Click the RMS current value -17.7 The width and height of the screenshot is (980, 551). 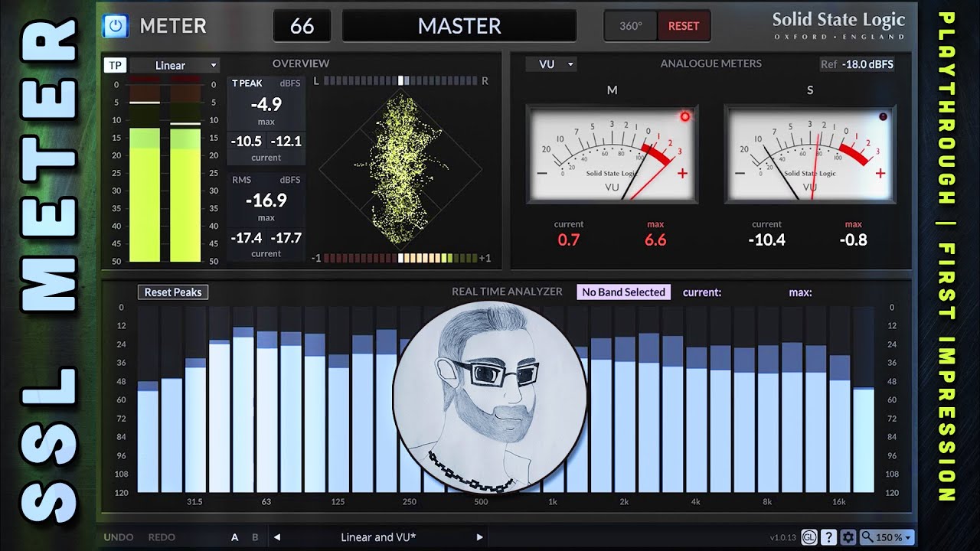[x=286, y=237]
